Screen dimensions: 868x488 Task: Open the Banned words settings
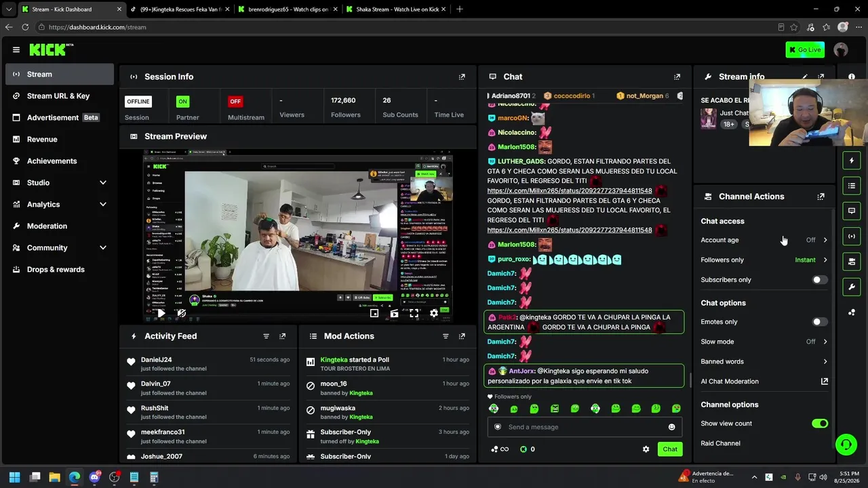click(x=764, y=361)
